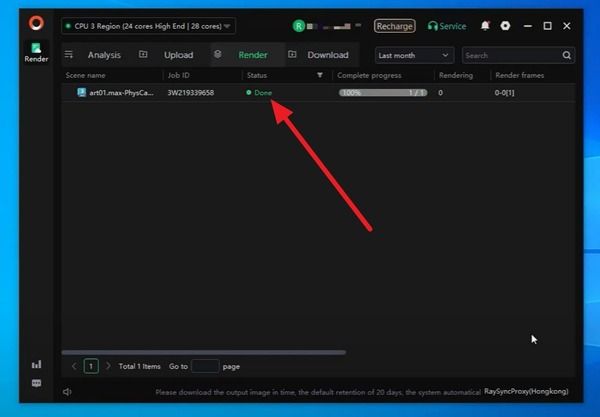The width and height of the screenshot is (600, 417).
Task: Select the art01.max-PhysCa... scene name
Action: click(121, 93)
